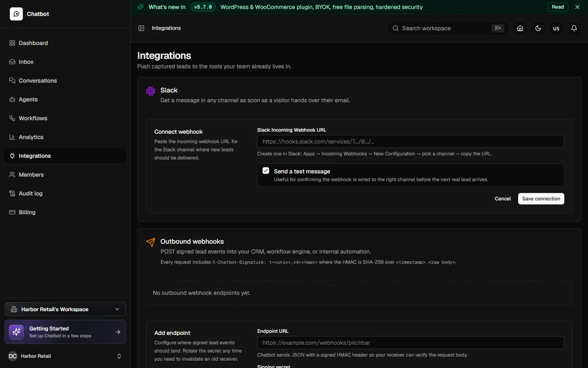Click Save connection button
588x368 pixels.
point(541,199)
